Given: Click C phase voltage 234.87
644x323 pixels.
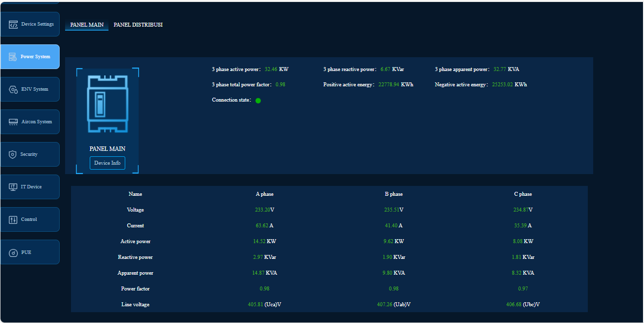Looking at the screenshot, I should [x=521, y=210].
